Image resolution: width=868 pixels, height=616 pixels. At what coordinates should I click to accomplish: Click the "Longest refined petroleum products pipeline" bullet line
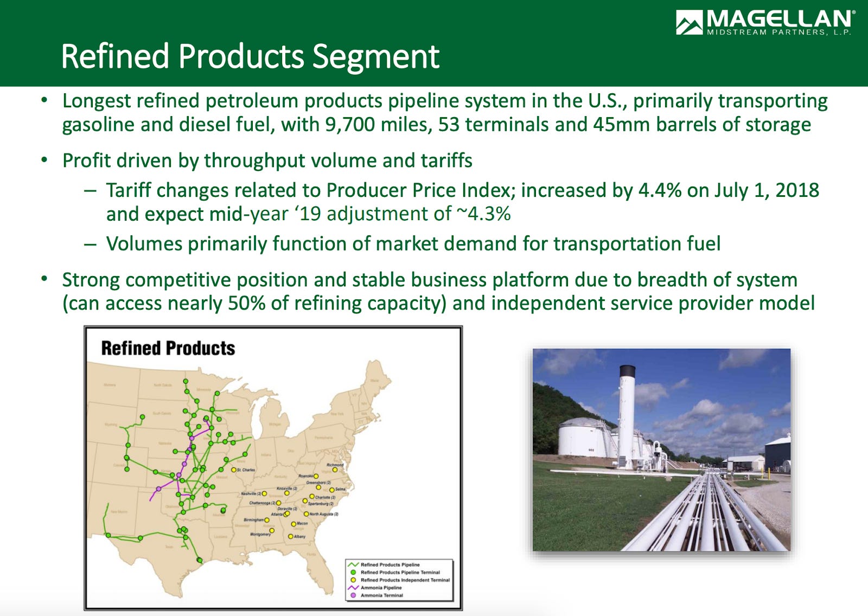(x=445, y=101)
